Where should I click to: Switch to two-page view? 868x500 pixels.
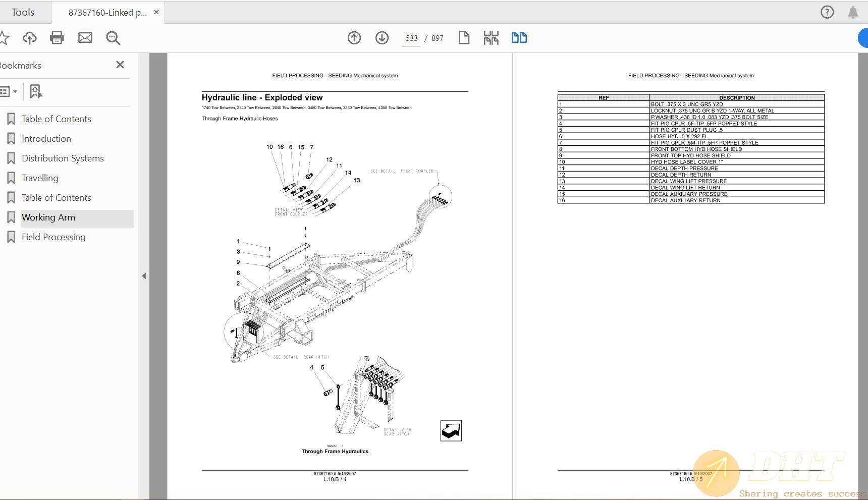519,37
